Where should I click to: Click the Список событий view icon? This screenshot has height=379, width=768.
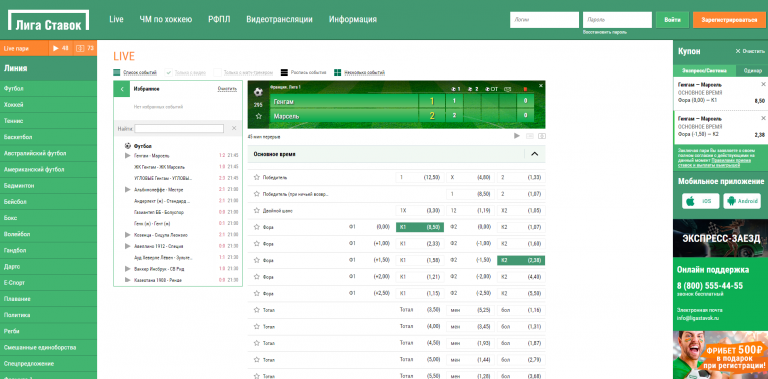point(117,72)
